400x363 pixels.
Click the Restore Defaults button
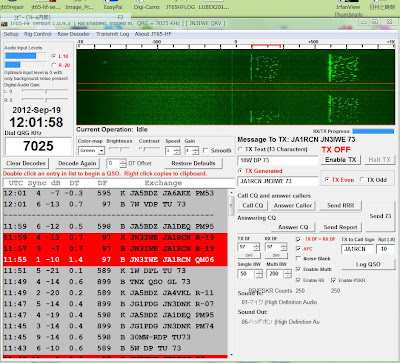pos(193,163)
